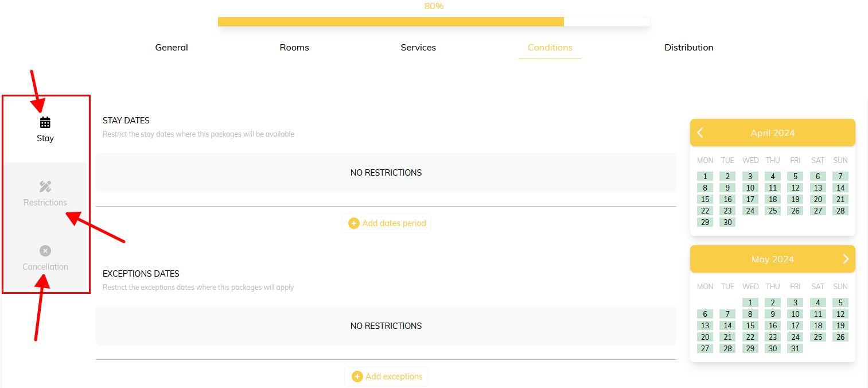Select April 15 in the calendar
This screenshot has width=868, height=388.
(x=705, y=199)
